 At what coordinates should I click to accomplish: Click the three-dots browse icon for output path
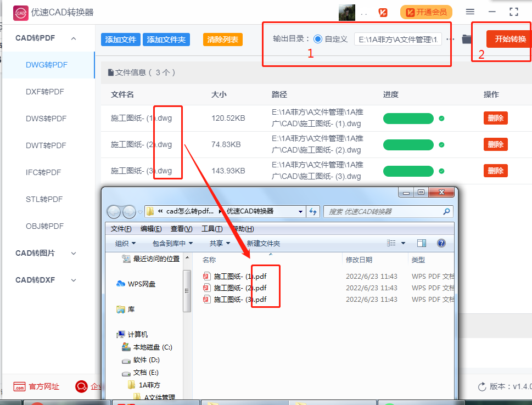pos(450,40)
